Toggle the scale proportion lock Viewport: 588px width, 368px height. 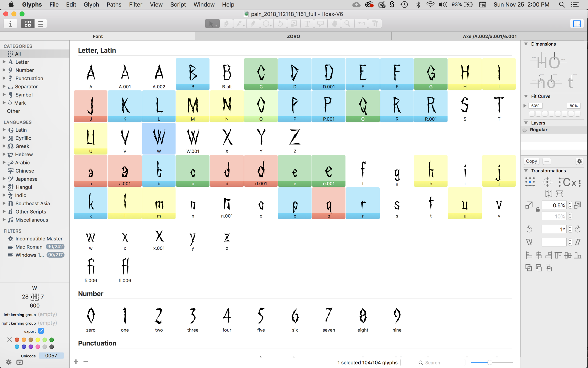538,209
